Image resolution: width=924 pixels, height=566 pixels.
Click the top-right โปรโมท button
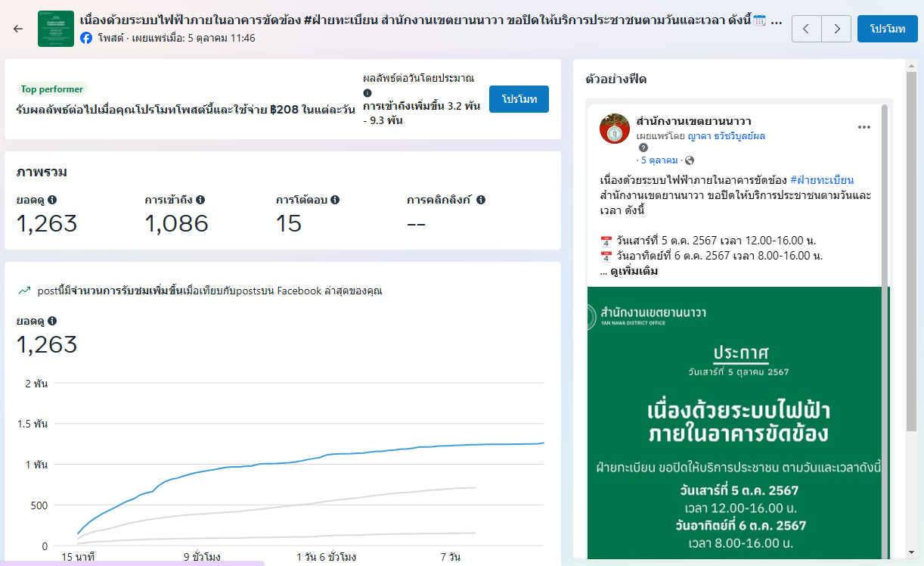(887, 29)
